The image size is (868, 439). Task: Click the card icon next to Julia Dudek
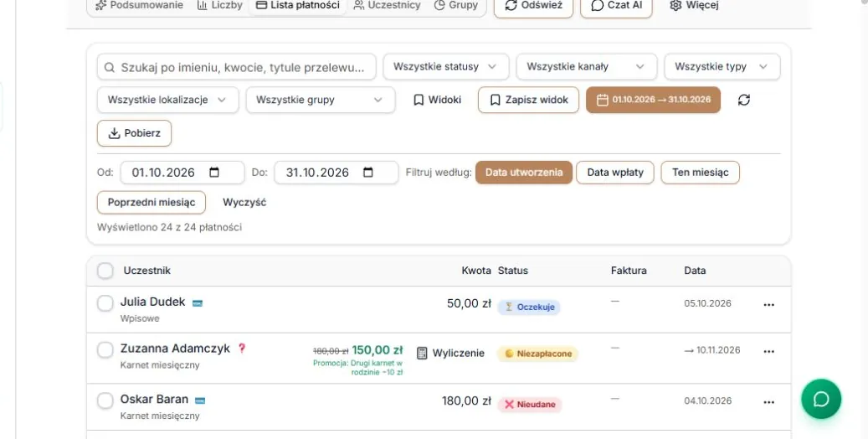(x=197, y=303)
